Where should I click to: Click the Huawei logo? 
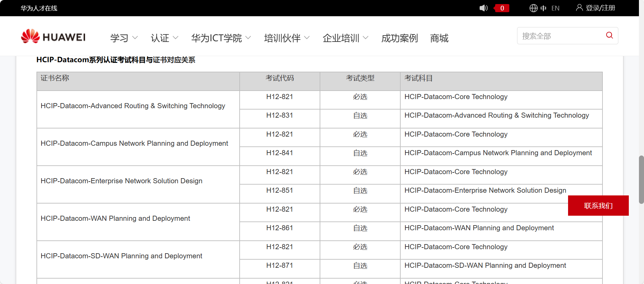click(x=53, y=36)
